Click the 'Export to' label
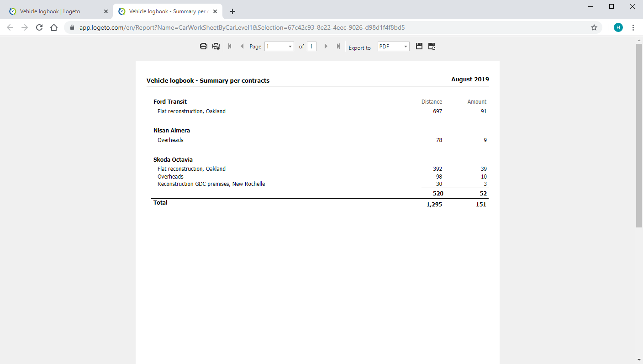Viewport: 643px width, 364px height. [360, 48]
